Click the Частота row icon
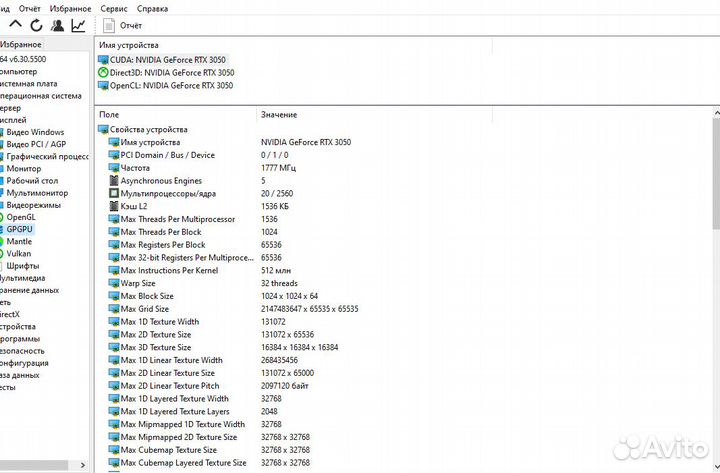Screen dimensions: 720x473 113,168
